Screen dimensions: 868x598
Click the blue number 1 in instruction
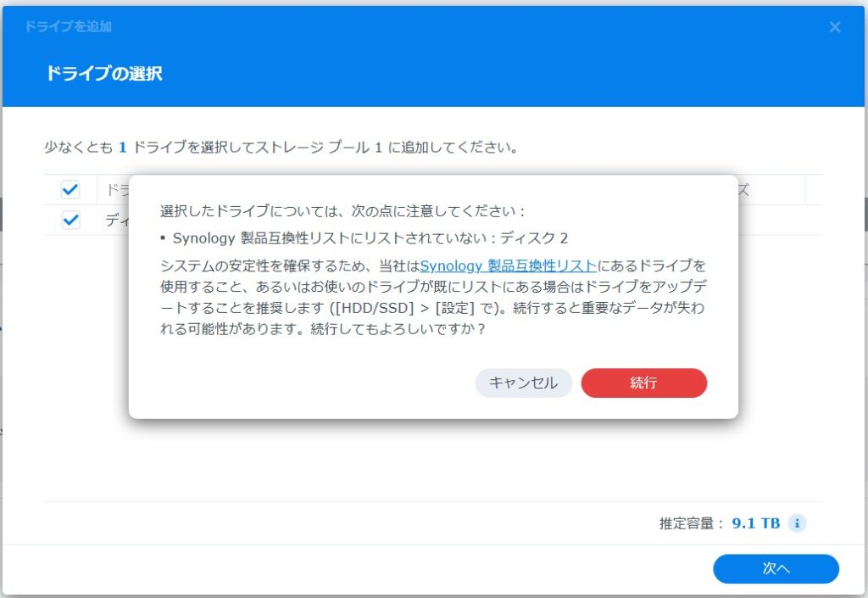[x=122, y=148]
